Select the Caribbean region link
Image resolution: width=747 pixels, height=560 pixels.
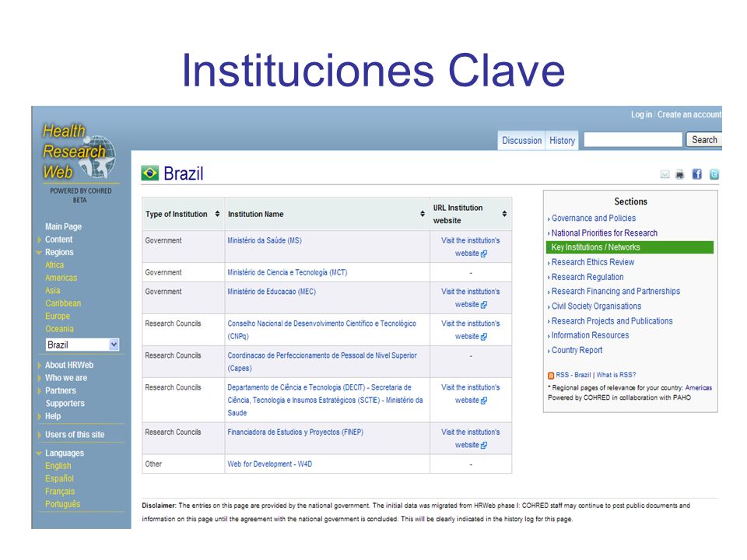coord(63,304)
